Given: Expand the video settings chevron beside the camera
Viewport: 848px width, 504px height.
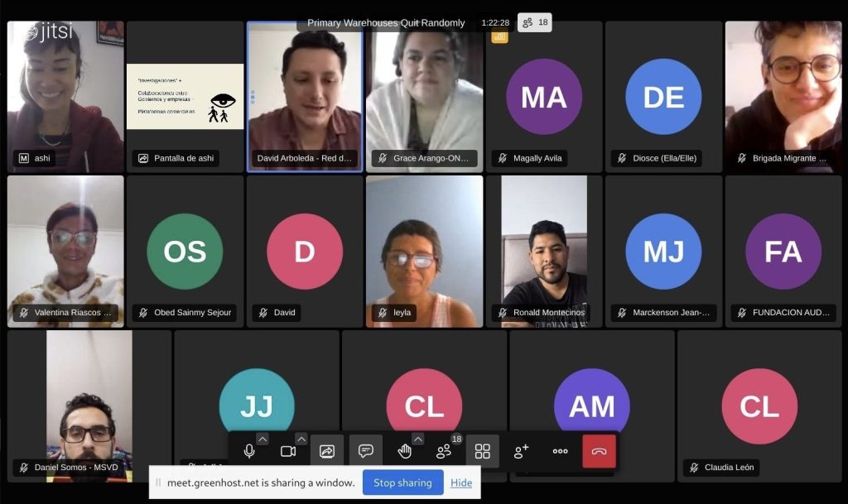Looking at the screenshot, I should (301, 439).
